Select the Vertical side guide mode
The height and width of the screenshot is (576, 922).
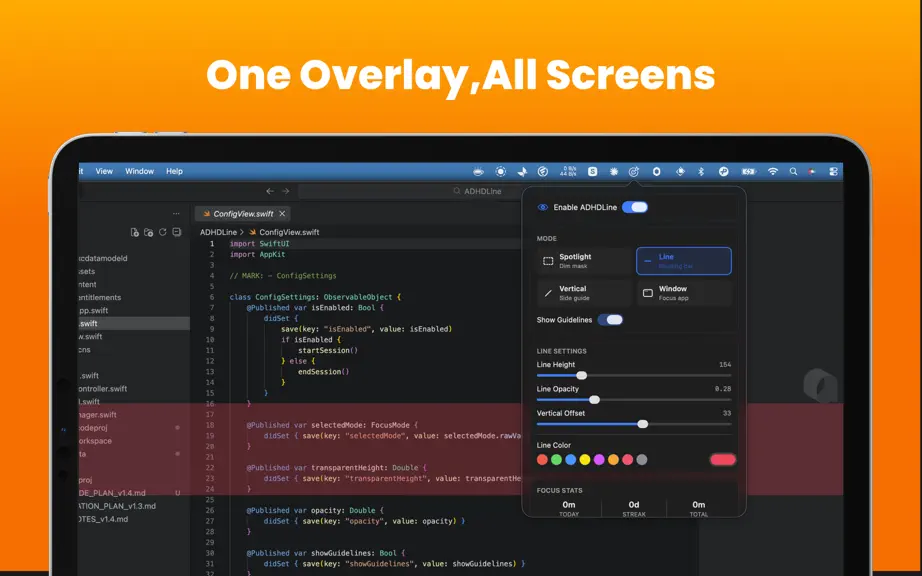[584, 293]
